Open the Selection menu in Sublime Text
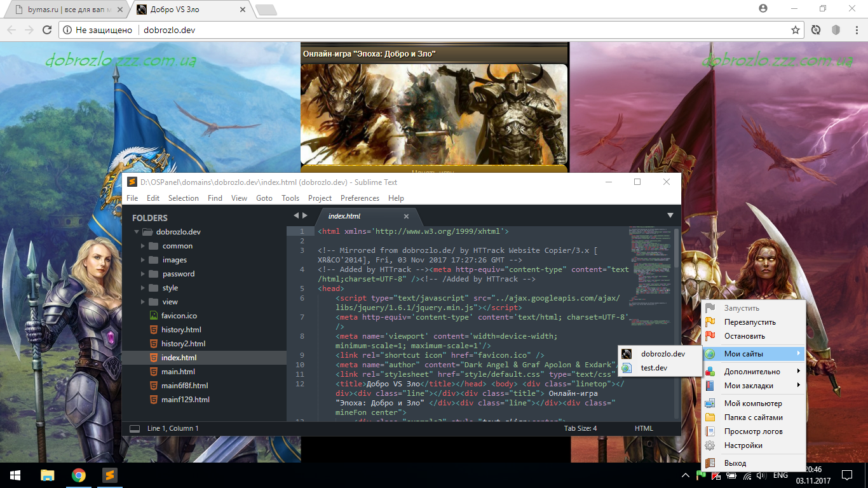The image size is (868, 488). (x=184, y=198)
